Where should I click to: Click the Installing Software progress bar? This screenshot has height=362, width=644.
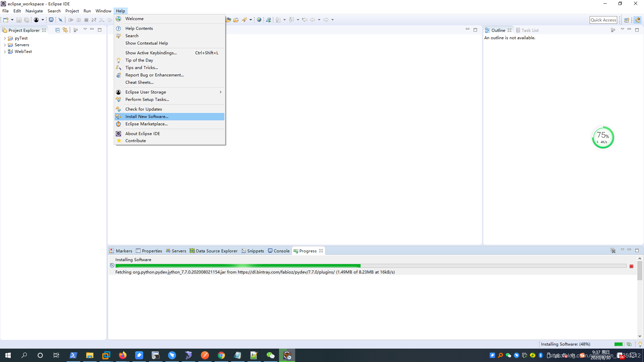coord(371,266)
